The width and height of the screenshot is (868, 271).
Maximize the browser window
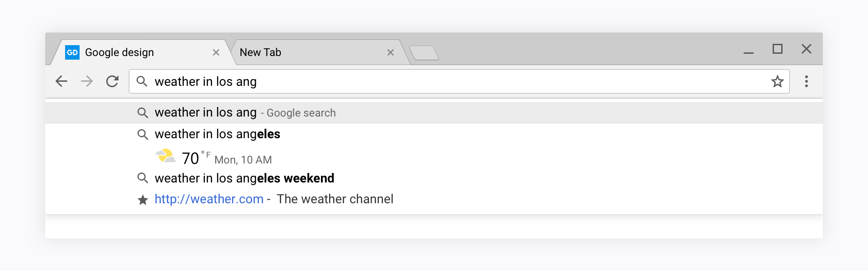[x=777, y=49]
